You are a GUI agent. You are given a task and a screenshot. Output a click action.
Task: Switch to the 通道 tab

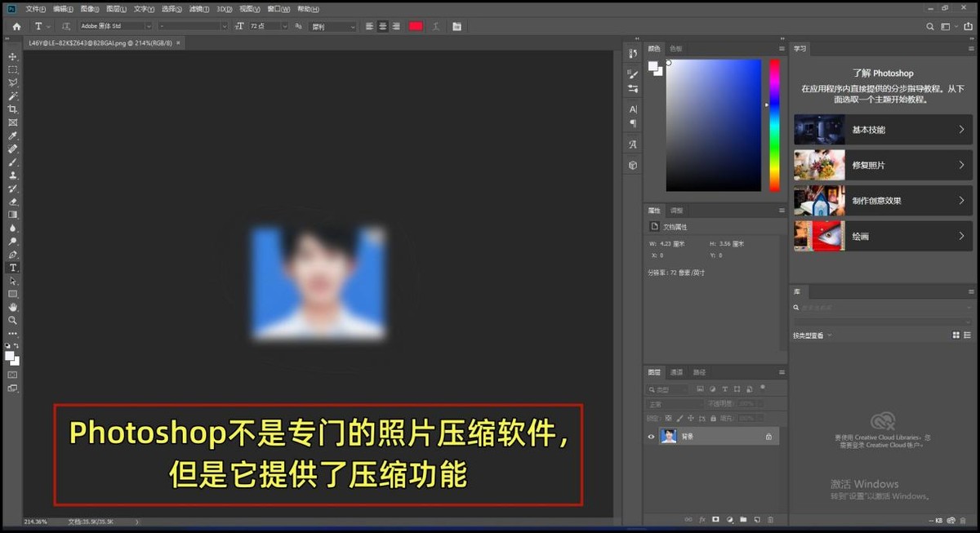(676, 371)
